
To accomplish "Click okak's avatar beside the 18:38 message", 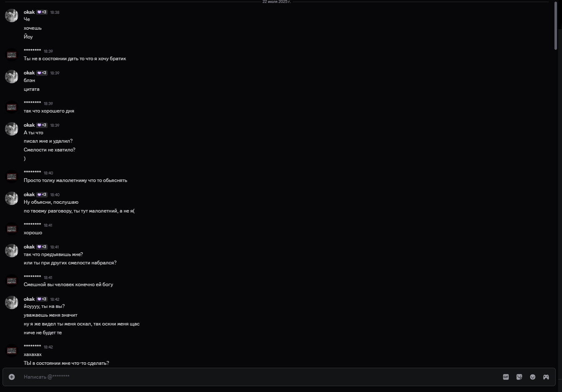I will point(12,15).
